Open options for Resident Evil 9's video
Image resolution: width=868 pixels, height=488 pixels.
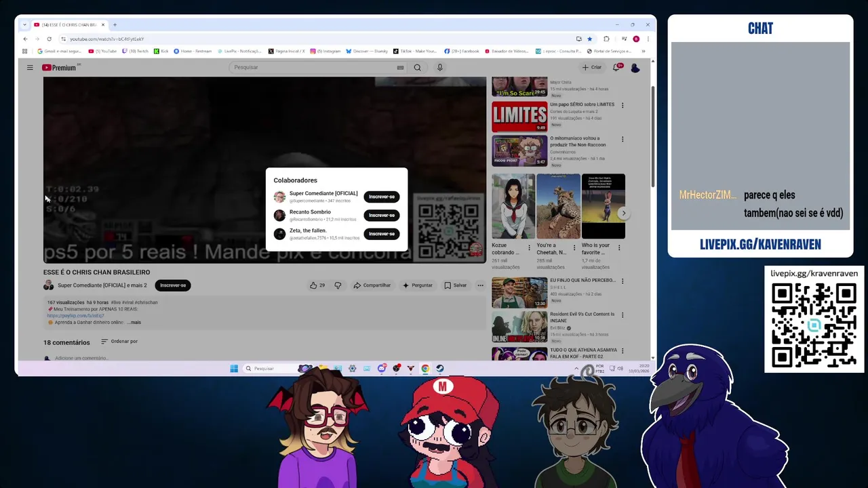coord(623,314)
